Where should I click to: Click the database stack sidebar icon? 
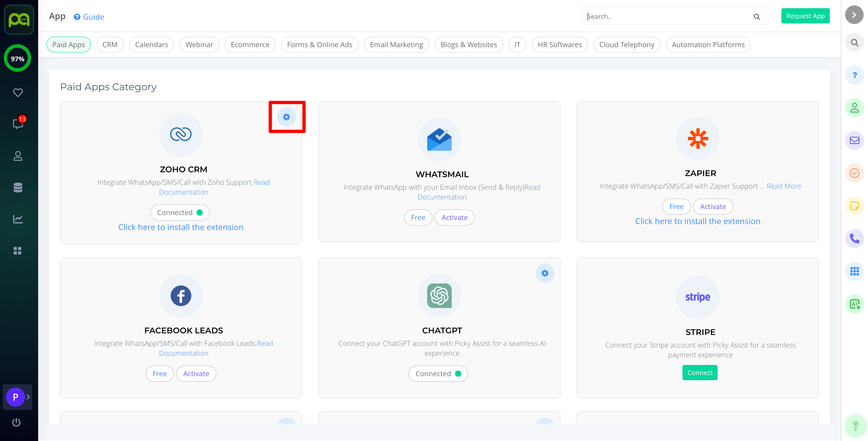pyautogui.click(x=18, y=188)
